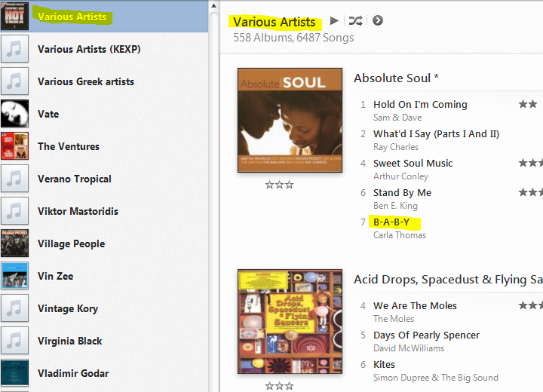
Task: Select the track Hold On I'm Coming
Action: [420, 104]
